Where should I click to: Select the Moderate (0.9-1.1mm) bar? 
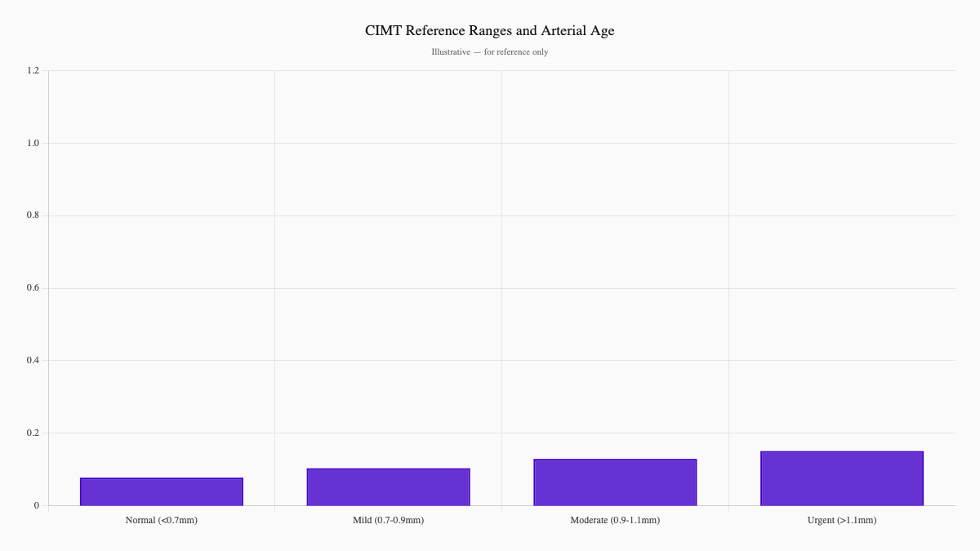click(x=614, y=482)
